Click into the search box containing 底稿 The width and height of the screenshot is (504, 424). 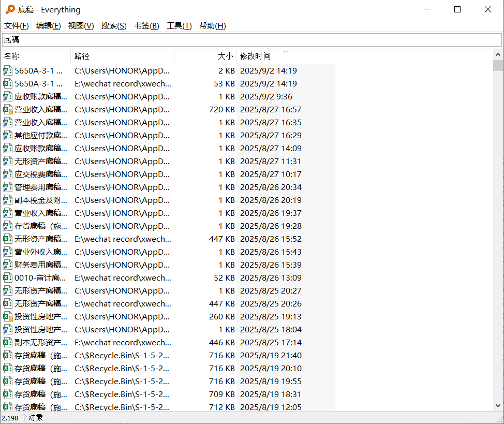[251, 40]
